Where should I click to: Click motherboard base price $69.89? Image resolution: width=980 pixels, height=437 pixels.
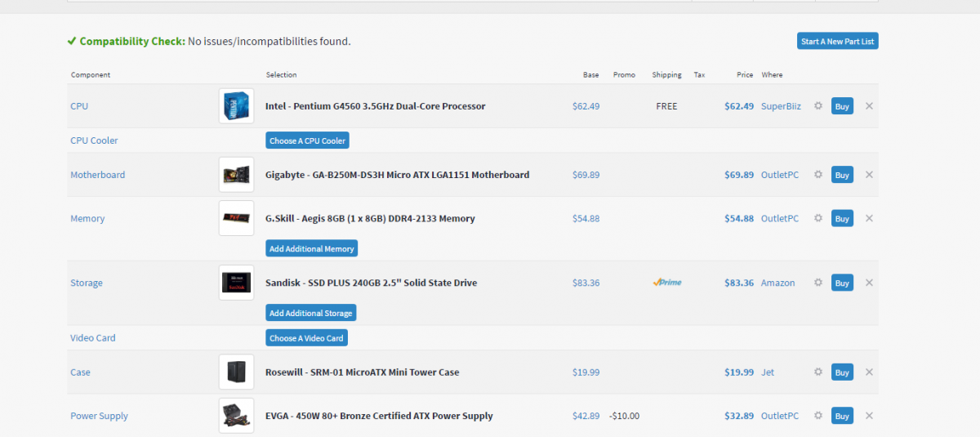tap(586, 175)
